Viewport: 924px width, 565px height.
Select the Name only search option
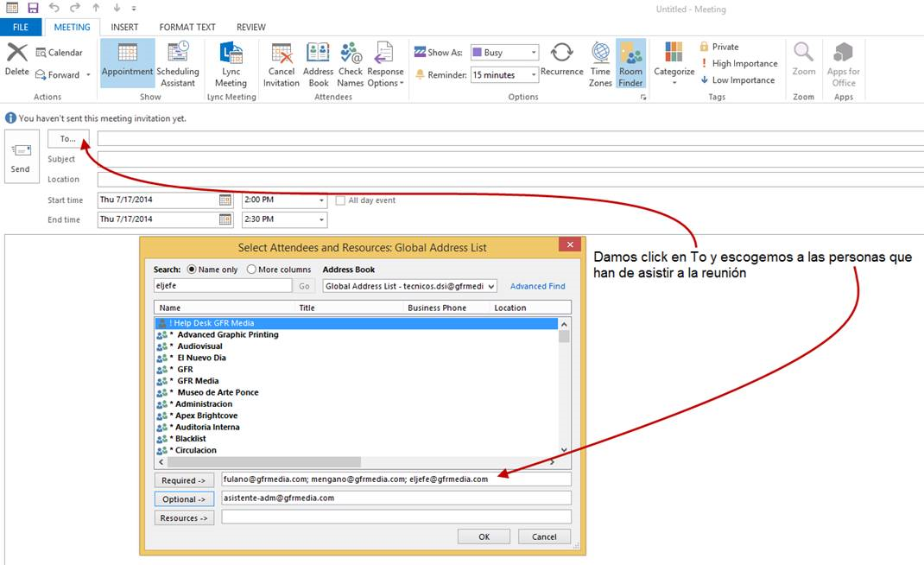192,270
